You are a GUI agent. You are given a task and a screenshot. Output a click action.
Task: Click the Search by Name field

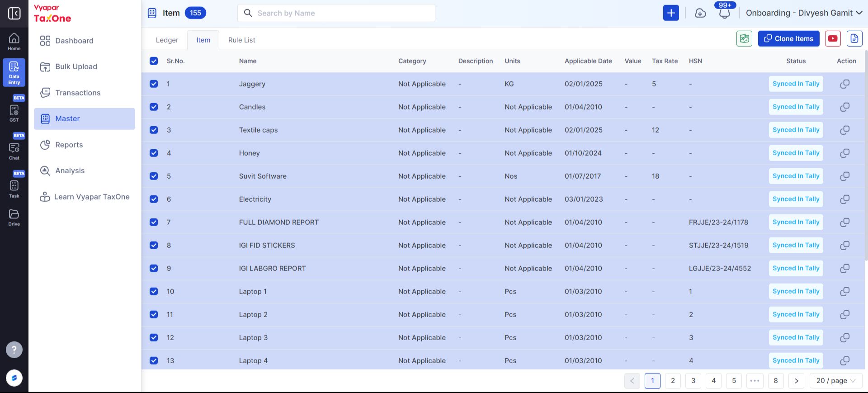336,13
